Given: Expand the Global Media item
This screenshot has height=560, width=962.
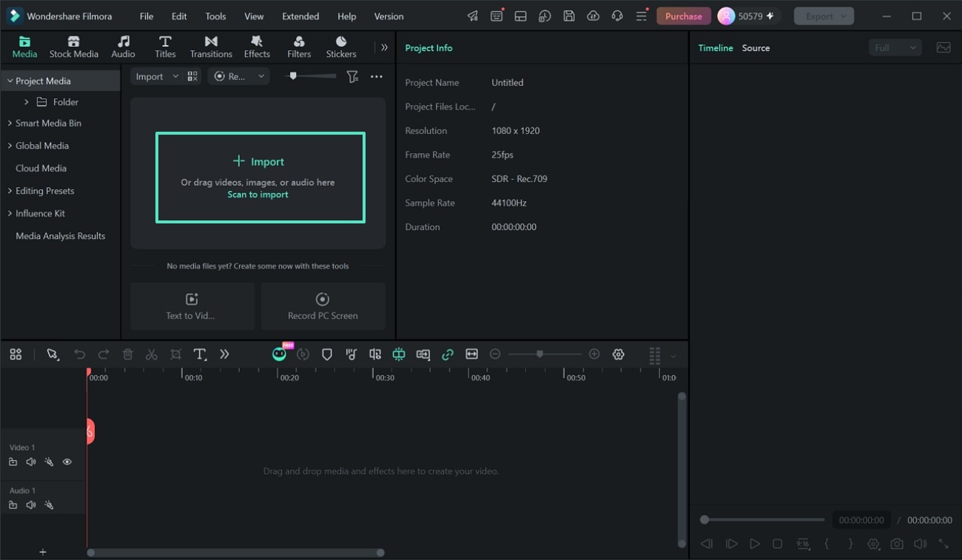Looking at the screenshot, I should click(x=10, y=146).
